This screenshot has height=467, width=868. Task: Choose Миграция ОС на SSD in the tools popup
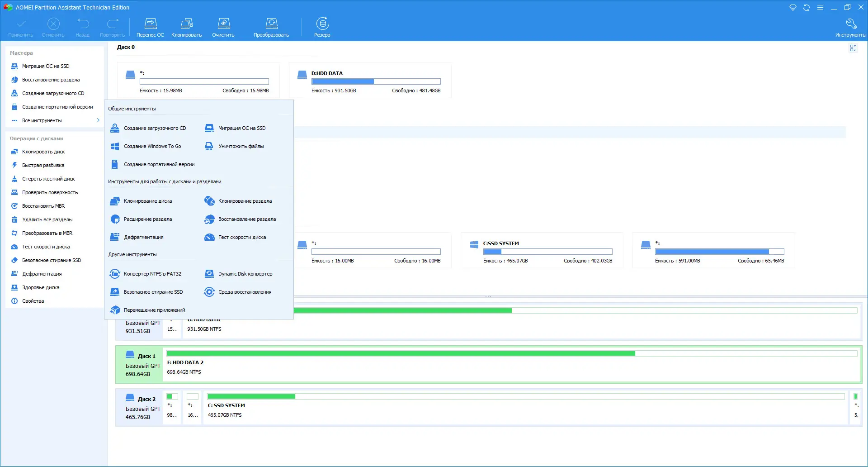(x=235, y=128)
